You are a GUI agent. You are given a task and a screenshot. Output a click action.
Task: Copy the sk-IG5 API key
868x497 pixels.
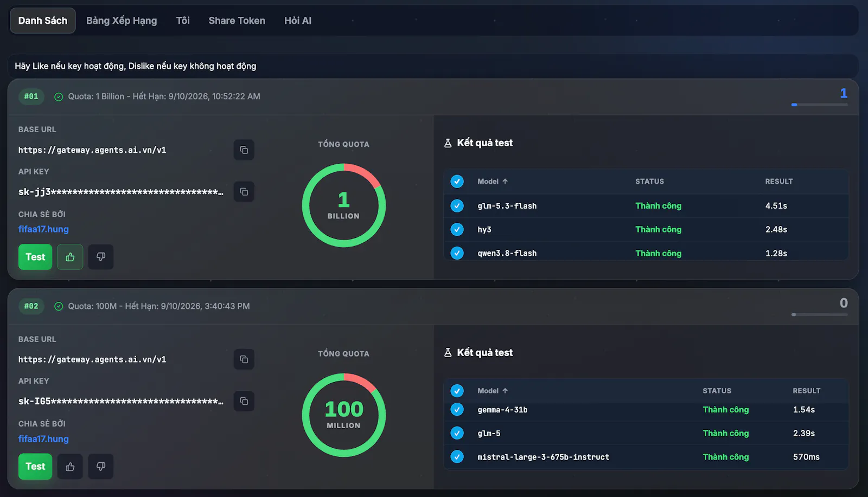tap(244, 401)
